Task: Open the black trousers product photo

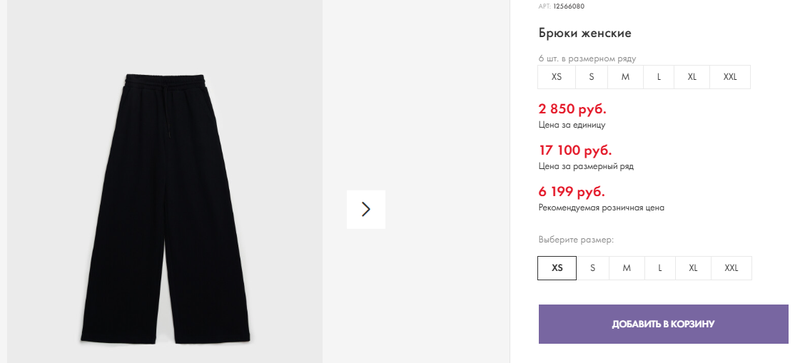Action: pyautogui.click(x=165, y=208)
